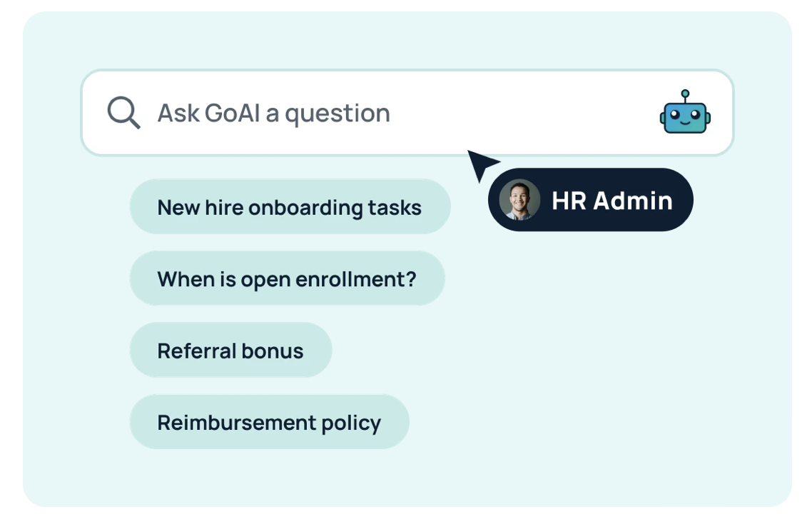Screen dimensions: 812x517
Task: Select the 'New hire onboarding tasks' suggestion
Action: 290,207
